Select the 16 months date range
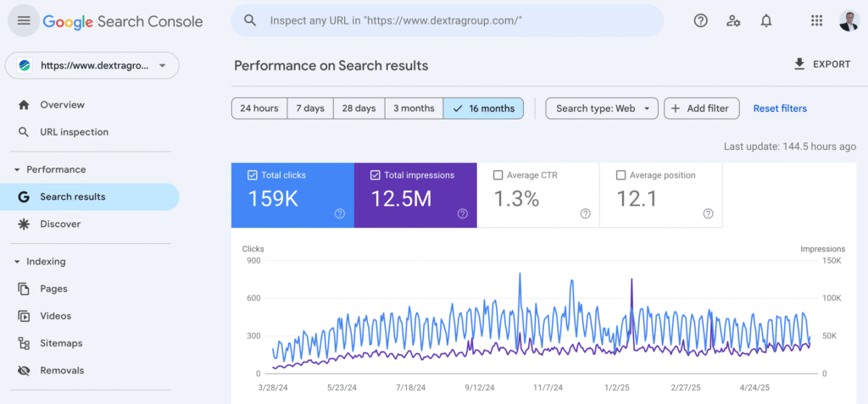 point(483,108)
